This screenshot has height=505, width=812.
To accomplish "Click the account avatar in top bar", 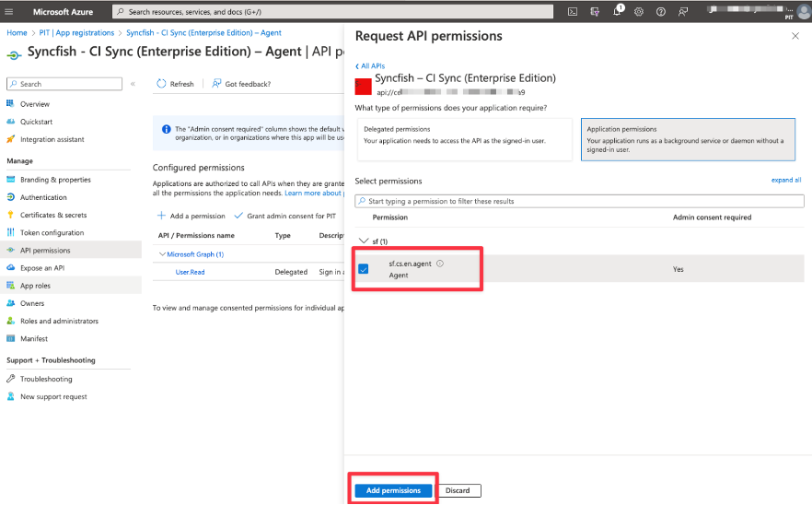I will click(x=803, y=11).
